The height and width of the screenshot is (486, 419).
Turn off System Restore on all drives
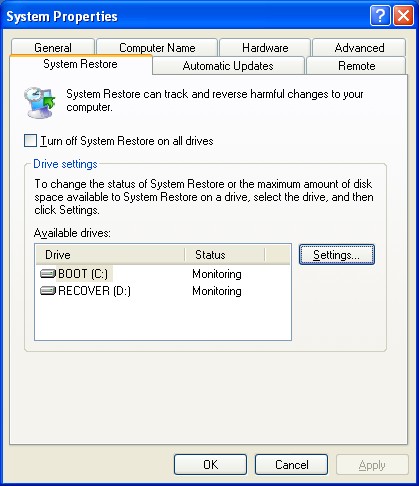[x=30, y=141]
